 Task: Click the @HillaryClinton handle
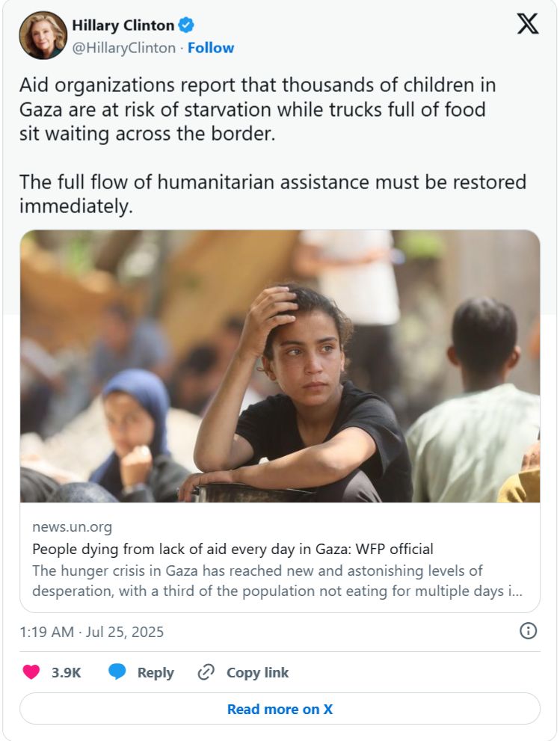pos(125,48)
